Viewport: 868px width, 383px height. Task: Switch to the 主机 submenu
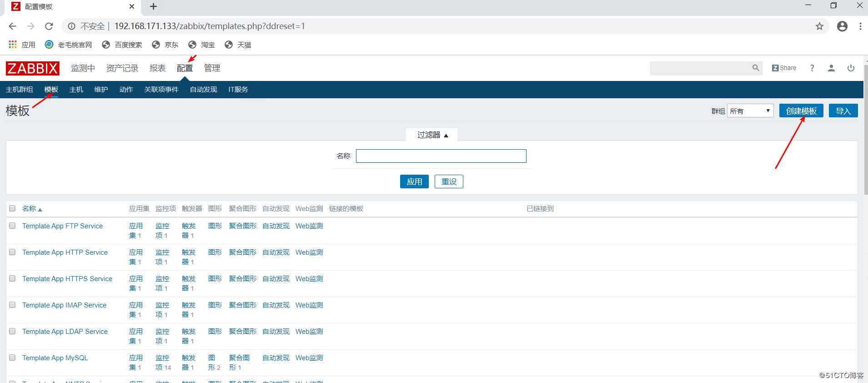76,90
